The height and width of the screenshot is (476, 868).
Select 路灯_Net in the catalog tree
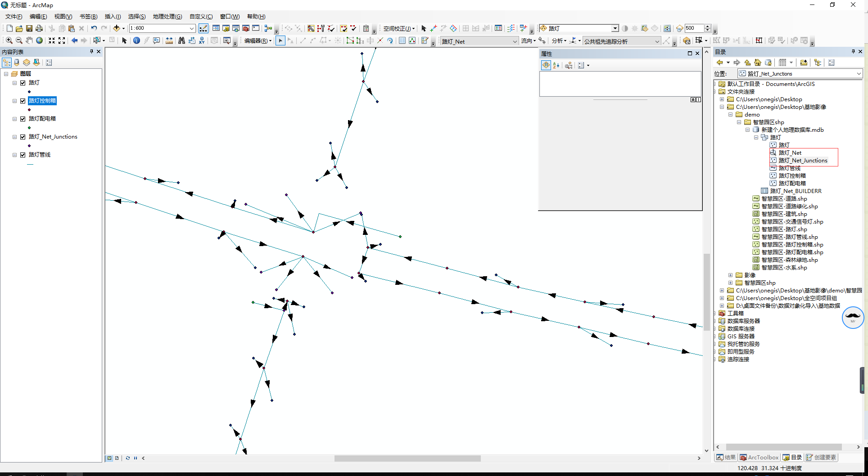point(790,153)
